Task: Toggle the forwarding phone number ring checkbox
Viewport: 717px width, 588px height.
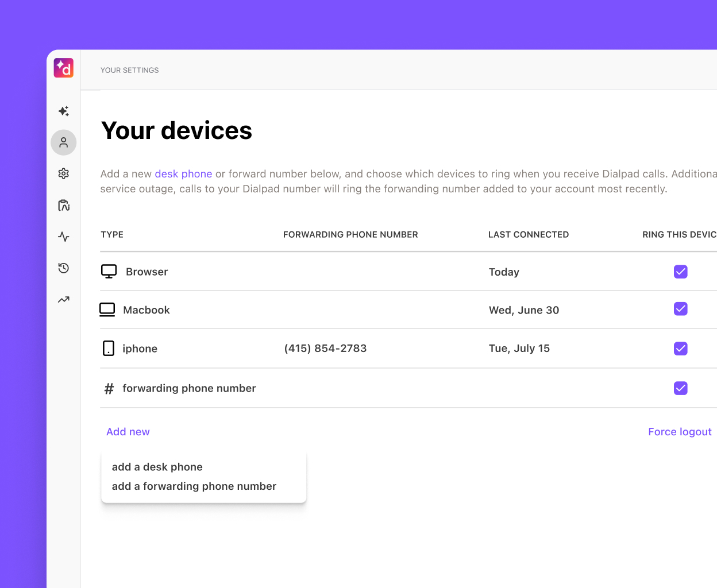Action: pos(681,388)
